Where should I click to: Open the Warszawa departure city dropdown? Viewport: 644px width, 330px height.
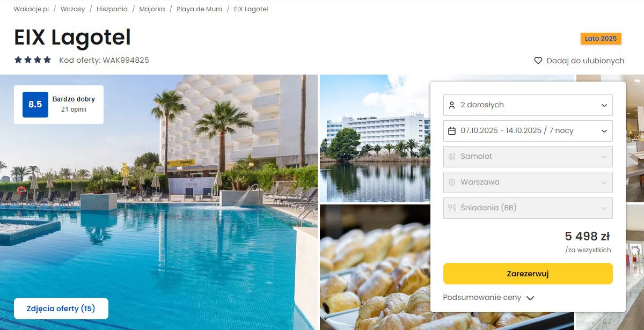pyautogui.click(x=528, y=182)
